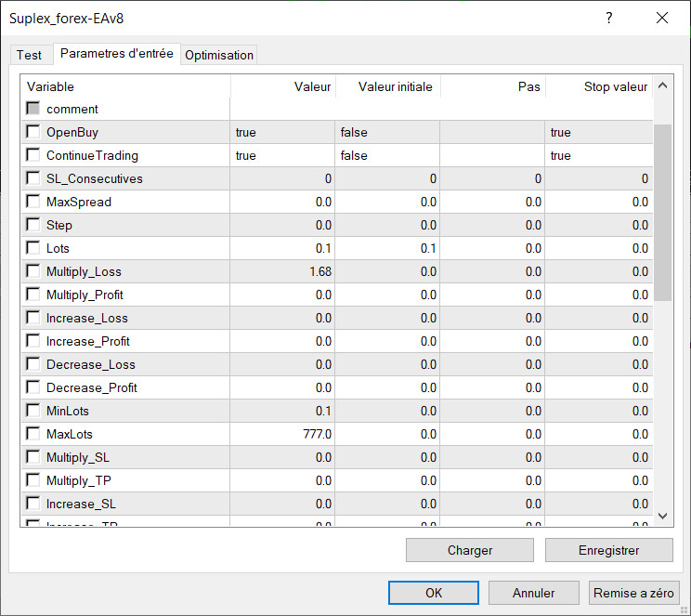This screenshot has width=691, height=616.
Task: Tick the ContinueTrading checkbox
Action: coord(33,155)
